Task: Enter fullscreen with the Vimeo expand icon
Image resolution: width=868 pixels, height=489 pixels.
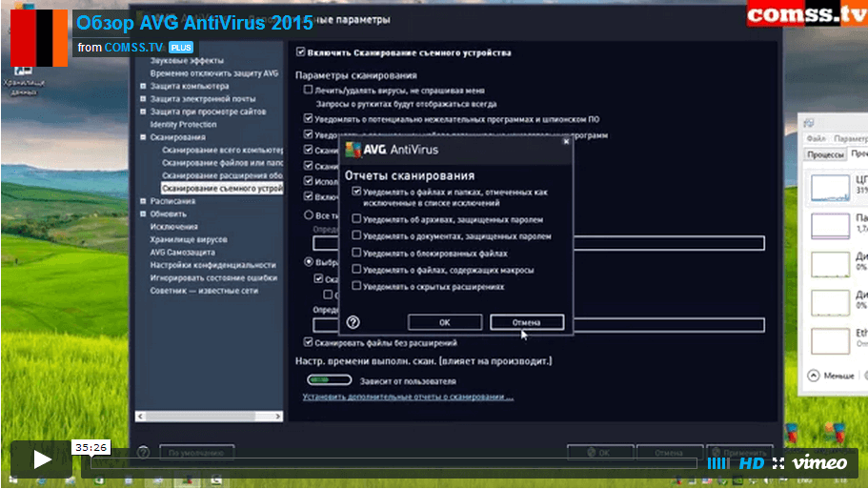Action: 778,463
